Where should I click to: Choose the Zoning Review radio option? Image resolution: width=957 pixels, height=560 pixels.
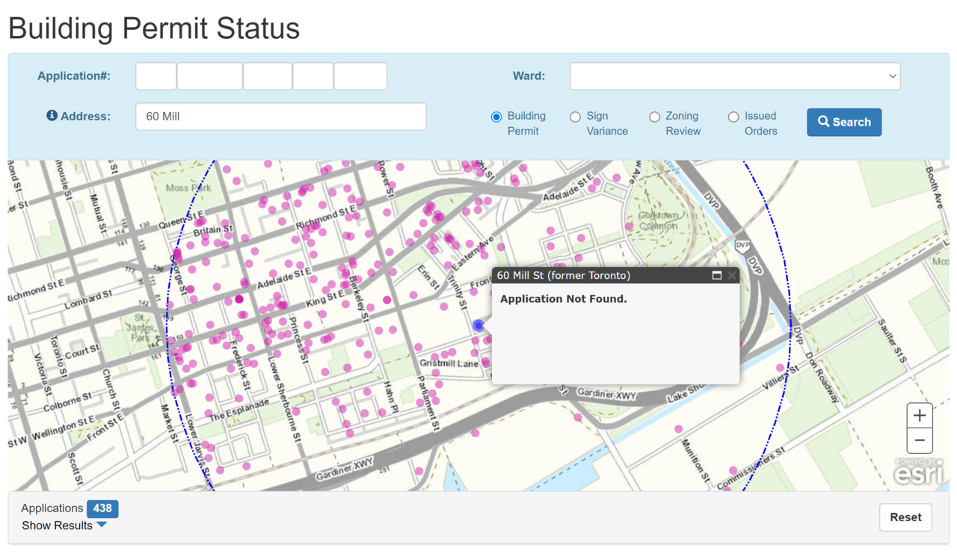point(654,117)
